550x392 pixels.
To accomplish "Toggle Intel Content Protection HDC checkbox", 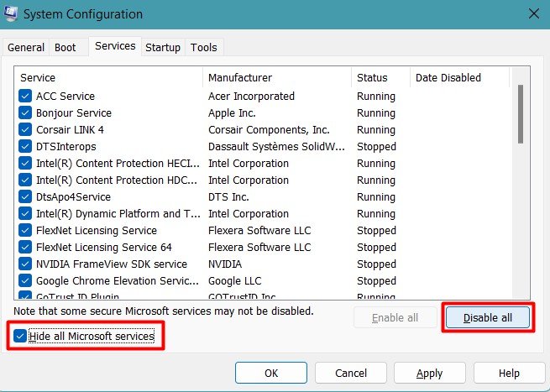I will click(x=25, y=180).
